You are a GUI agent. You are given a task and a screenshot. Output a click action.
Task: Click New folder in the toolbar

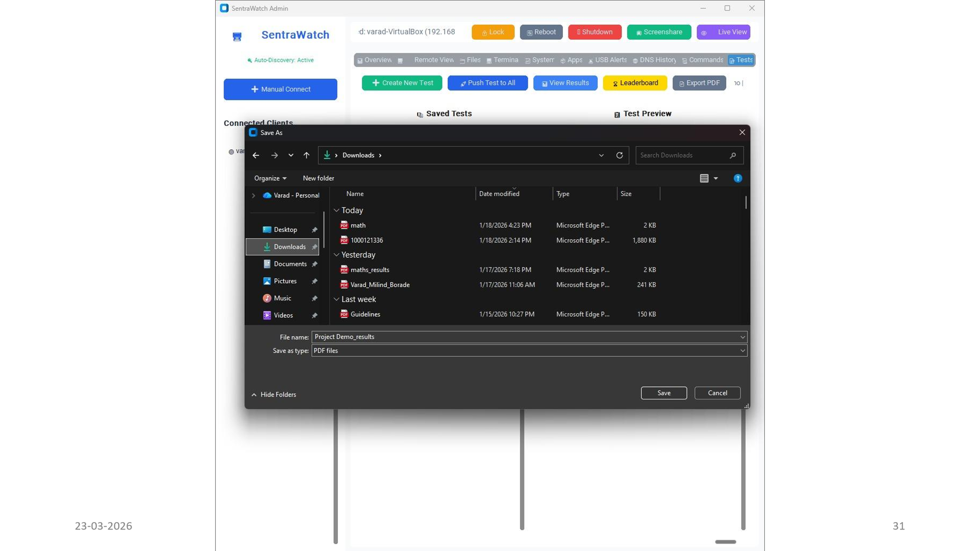[318, 178]
